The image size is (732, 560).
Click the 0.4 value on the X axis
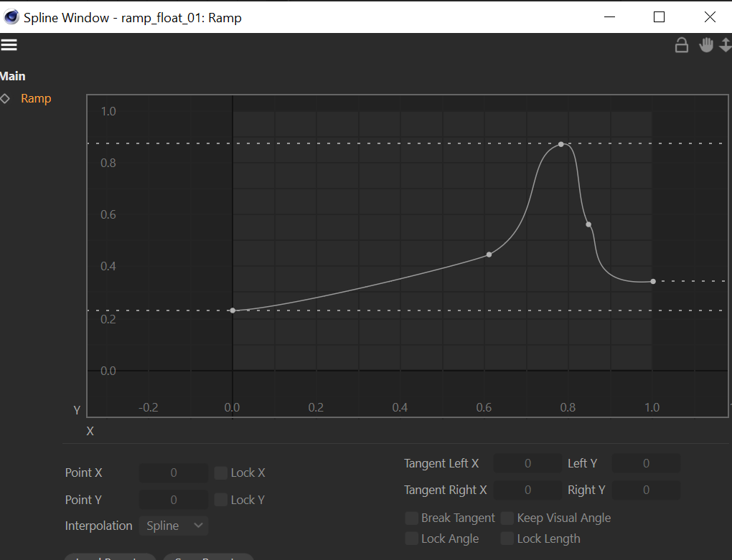(x=400, y=407)
